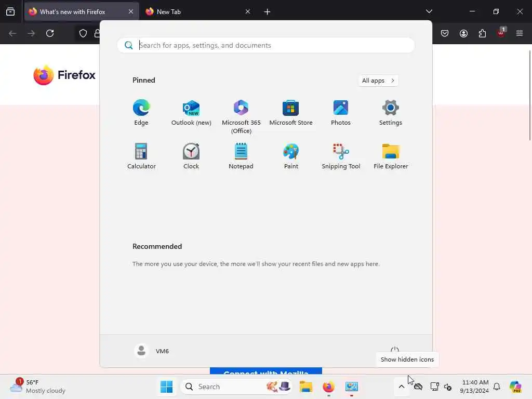
Task: Open Notepad from pinned apps
Action: [241, 156]
